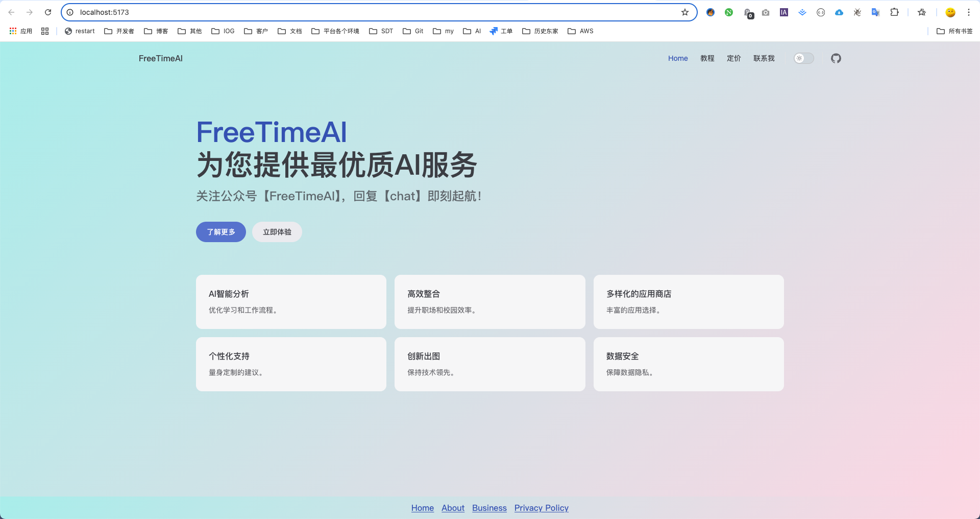Screen dimensions: 980x519
Task: Click the address bar showing localhost:5173
Action: click(x=357, y=12)
